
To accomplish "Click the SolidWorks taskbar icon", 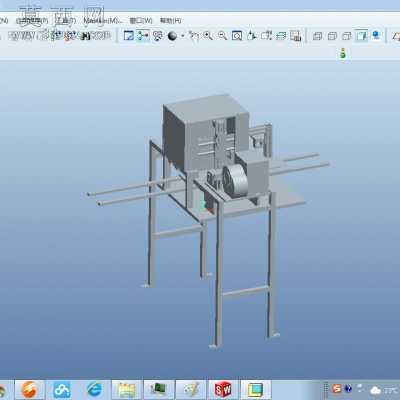I will pos(223,389).
